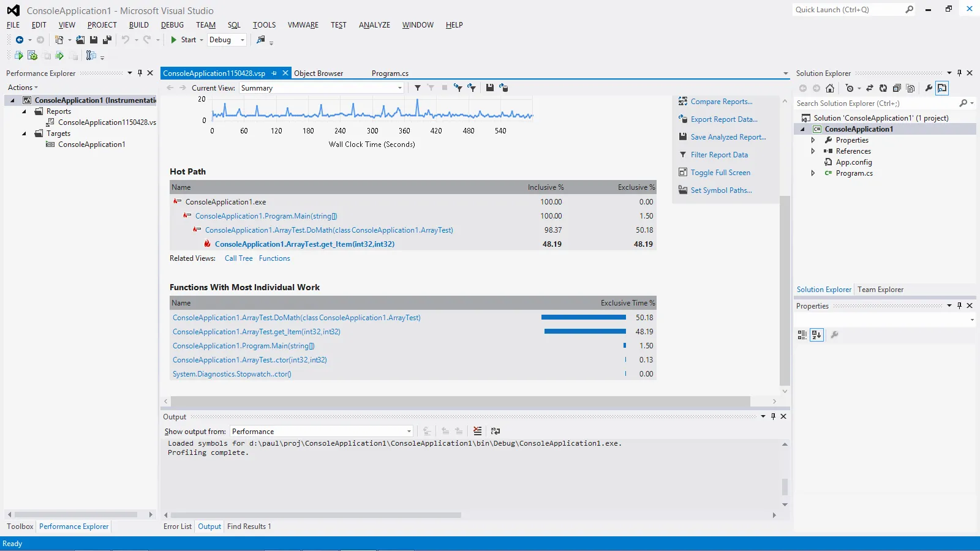Image resolution: width=980 pixels, height=551 pixels.
Task: Toggle word wrap in Output panel
Action: (496, 431)
